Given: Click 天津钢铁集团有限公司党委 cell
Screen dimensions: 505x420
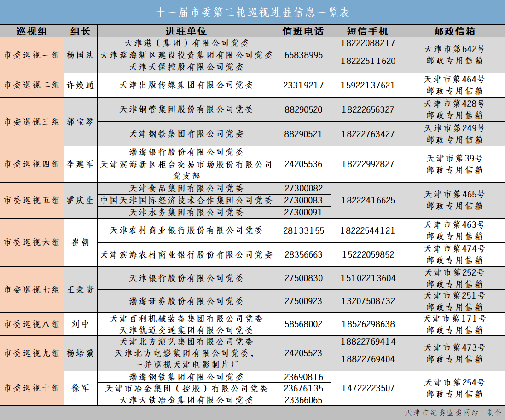Looking at the screenshot, I should tap(186, 134).
